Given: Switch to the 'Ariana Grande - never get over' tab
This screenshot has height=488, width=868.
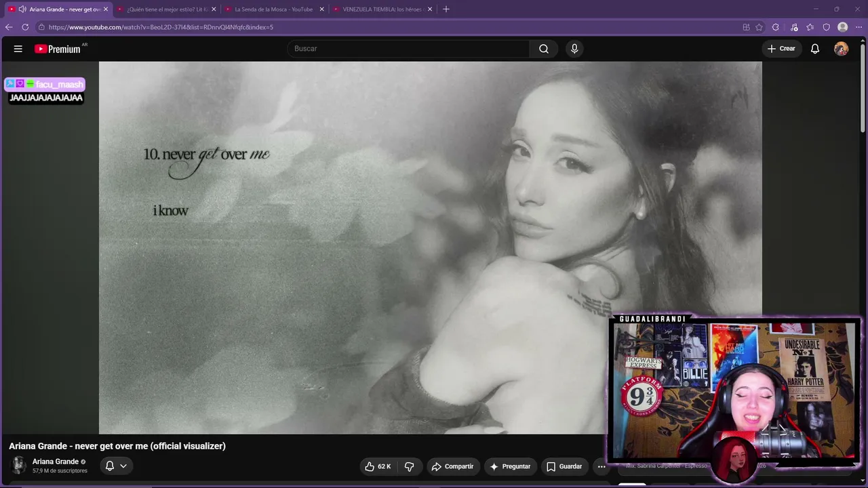Looking at the screenshot, I should click(58, 9).
